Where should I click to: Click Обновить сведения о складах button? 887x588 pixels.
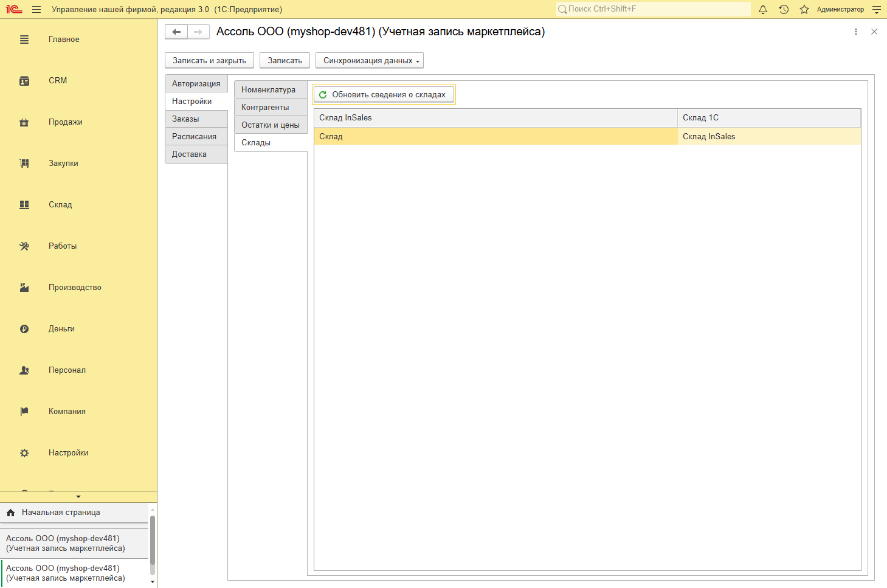(384, 95)
